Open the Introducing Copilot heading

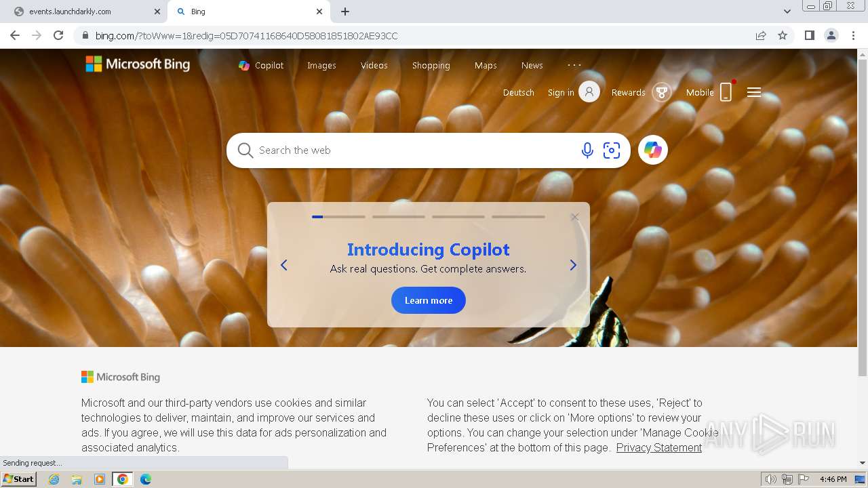point(429,249)
